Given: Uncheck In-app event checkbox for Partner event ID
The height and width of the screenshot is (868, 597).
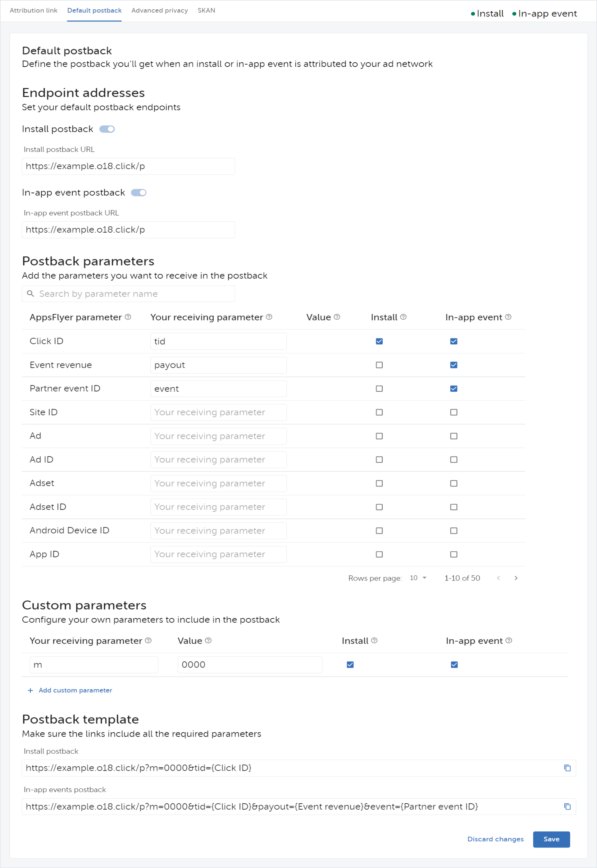Looking at the screenshot, I should click(453, 389).
